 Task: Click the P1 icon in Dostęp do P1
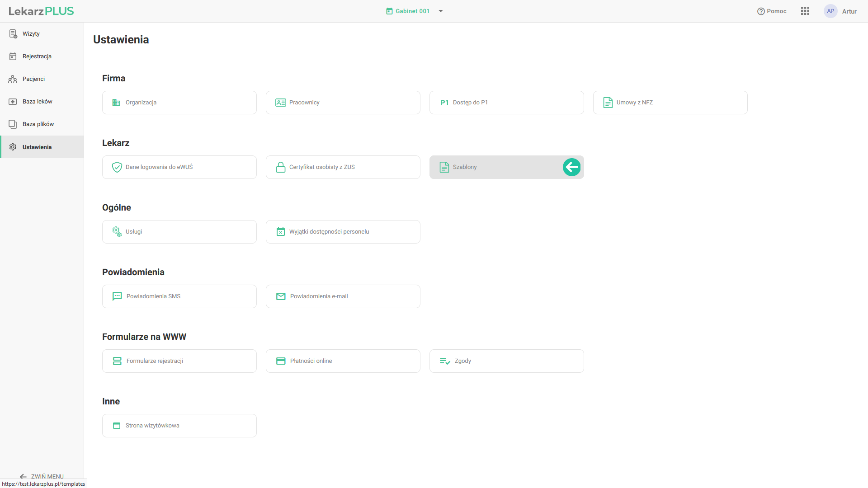click(x=444, y=103)
